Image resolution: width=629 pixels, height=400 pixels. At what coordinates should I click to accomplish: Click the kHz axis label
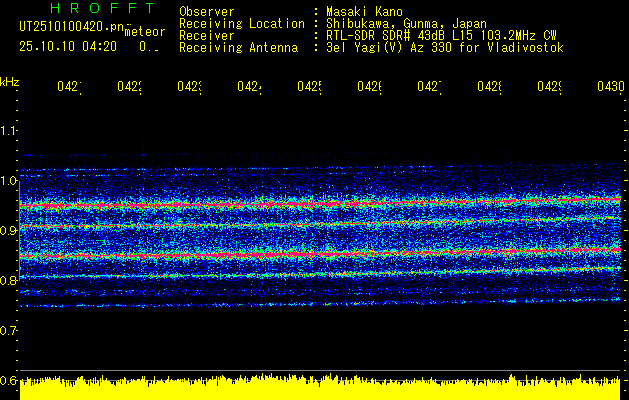pyautogui.click(x=10, y=82)
